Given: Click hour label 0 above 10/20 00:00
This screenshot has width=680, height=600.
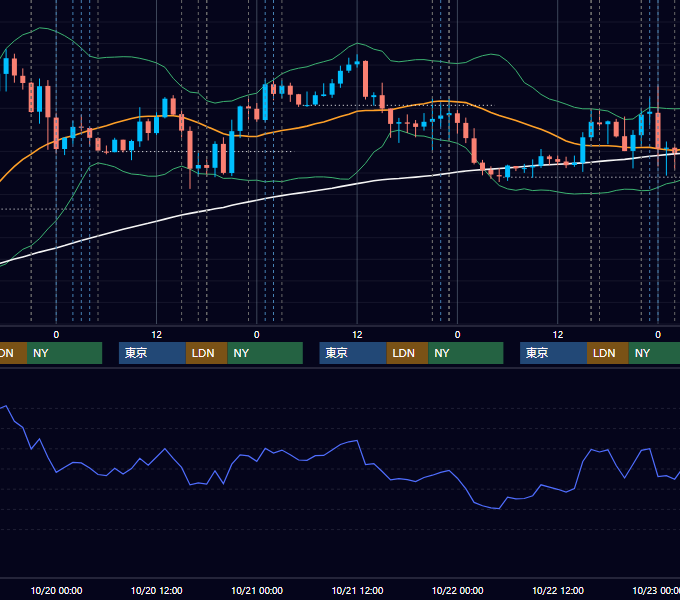Looking at the screenshot, I should tap(56, 335).
